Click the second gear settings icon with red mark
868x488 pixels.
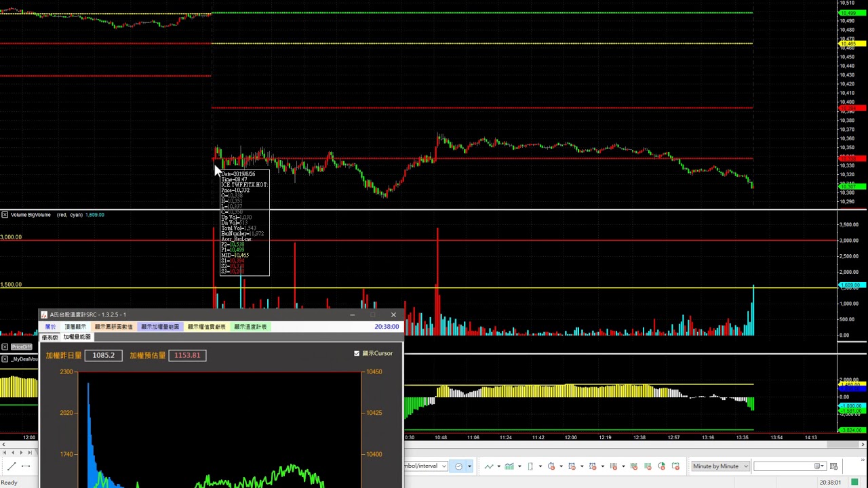572,466
